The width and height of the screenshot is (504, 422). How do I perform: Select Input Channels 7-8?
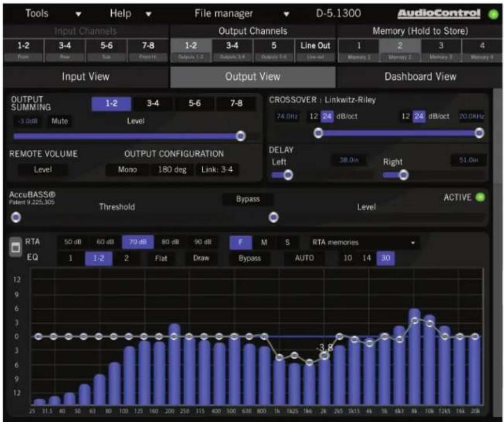coord(148,50)
